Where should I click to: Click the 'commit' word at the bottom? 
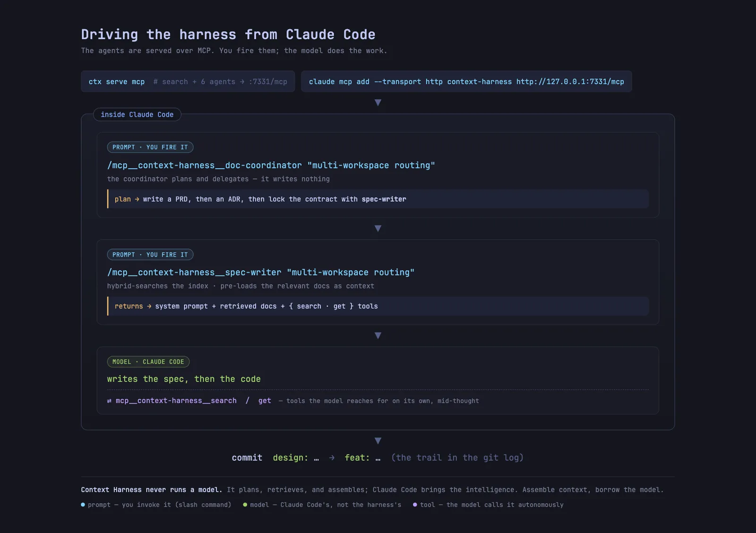(247, 457)
